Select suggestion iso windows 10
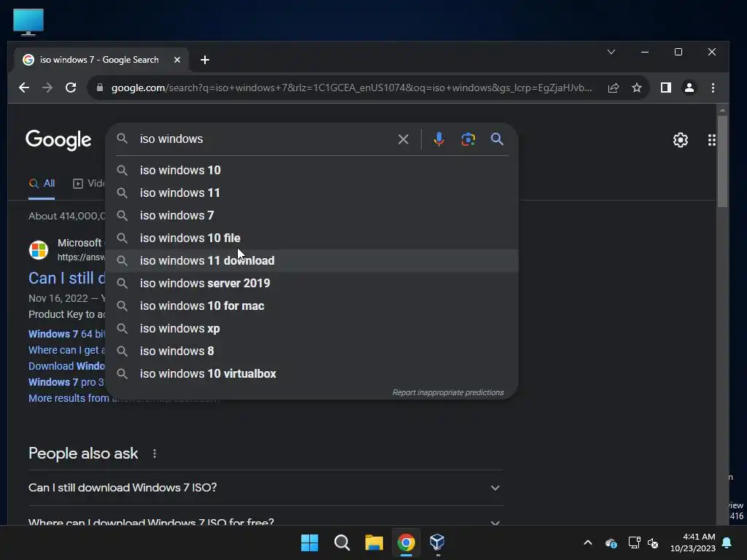The height and width of the screenshot is (560, 747). tap(311, 170)
